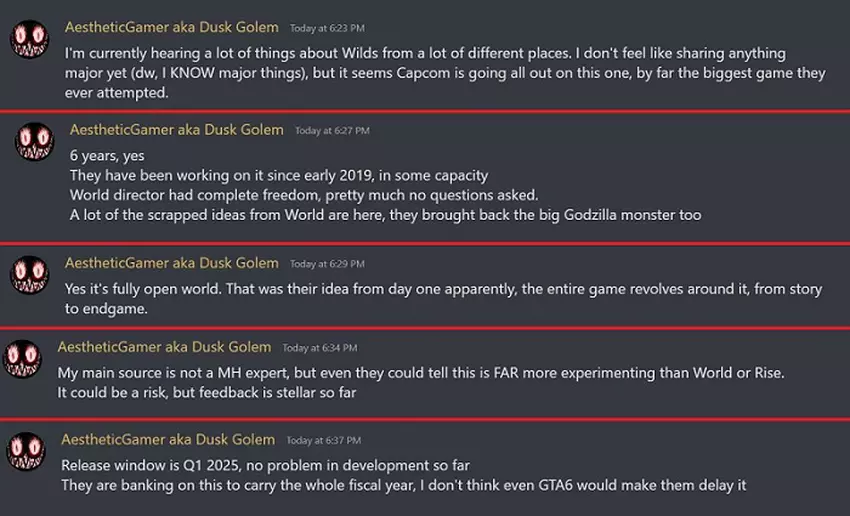Click username above "My main source" message
The image size is (850, 516).
point(165,347)
